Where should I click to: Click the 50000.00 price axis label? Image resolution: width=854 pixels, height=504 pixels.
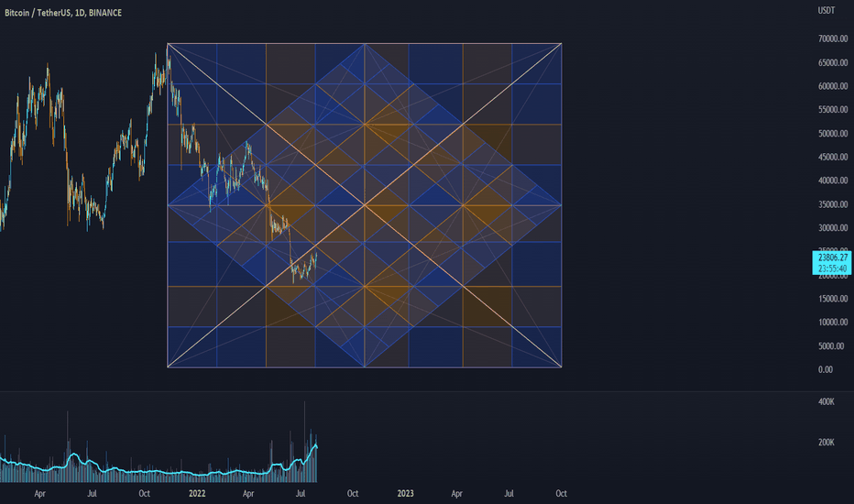point(833,134)
